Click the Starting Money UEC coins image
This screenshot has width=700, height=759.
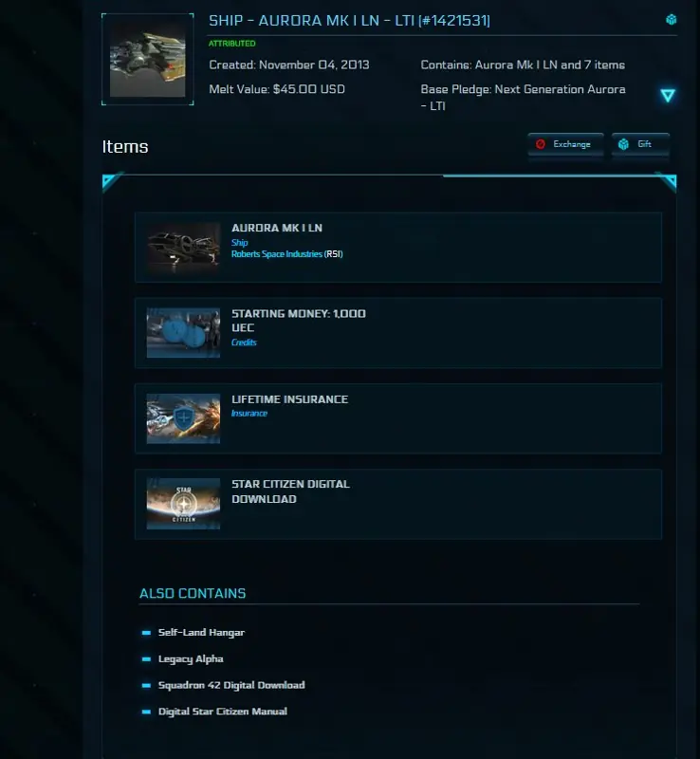183,333
